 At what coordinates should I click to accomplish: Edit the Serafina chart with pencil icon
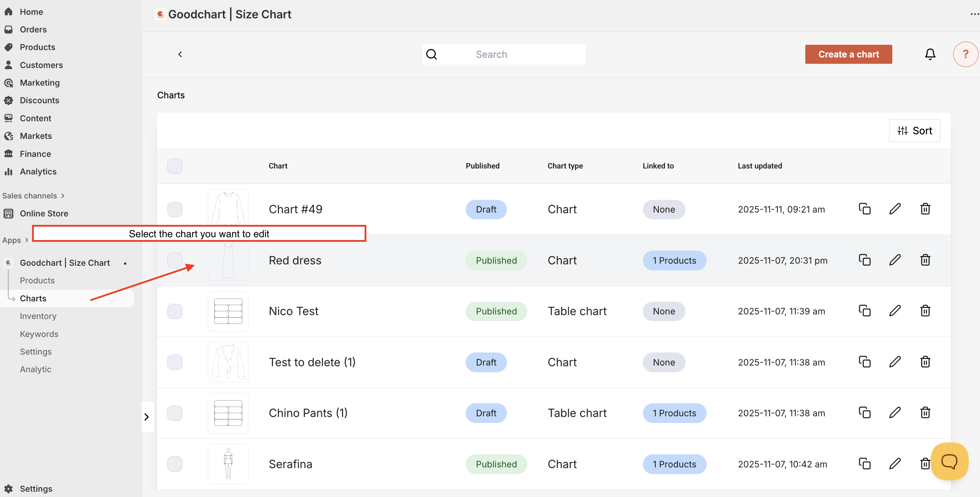coord(894,464)
